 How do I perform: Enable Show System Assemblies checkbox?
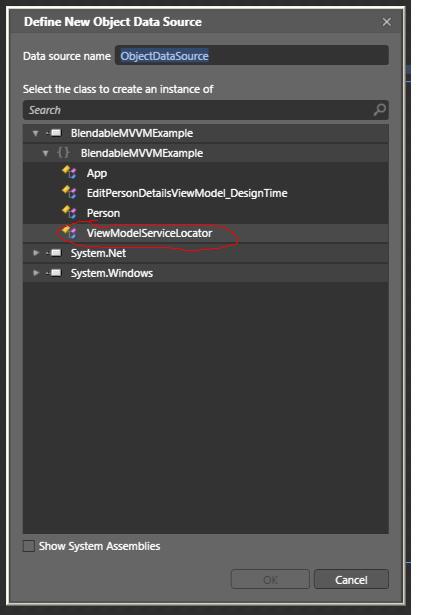click(29, 546)
